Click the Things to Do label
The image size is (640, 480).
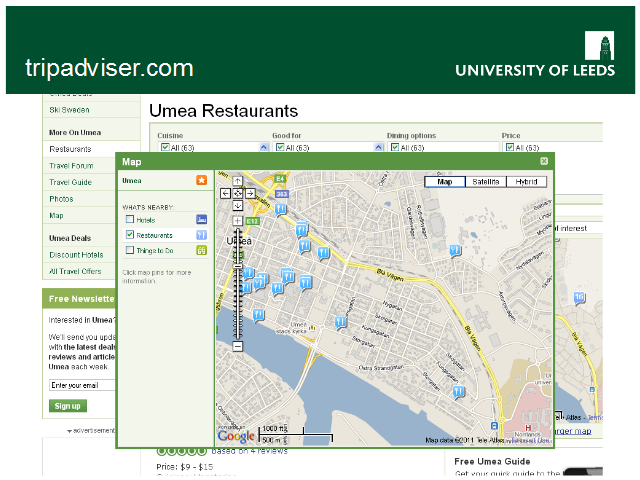click(x=155, y=251)
